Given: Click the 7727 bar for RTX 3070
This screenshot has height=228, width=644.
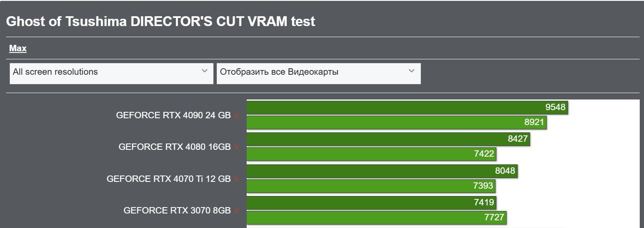Looking at the screenshot, I should coord(376,217).
